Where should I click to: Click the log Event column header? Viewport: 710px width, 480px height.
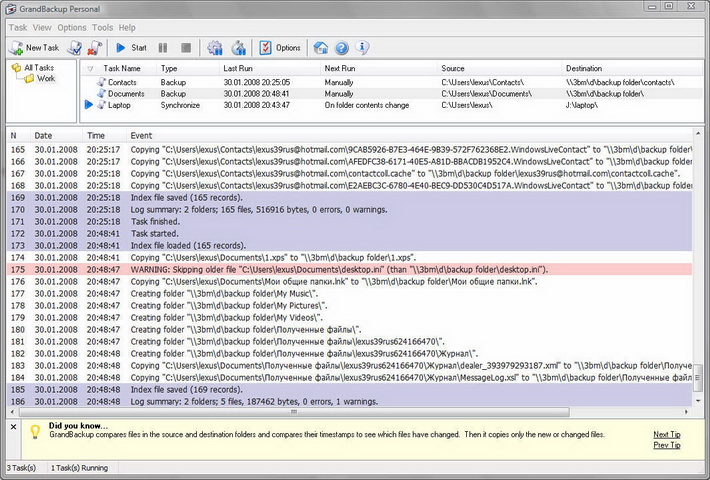tap(141, 135)
